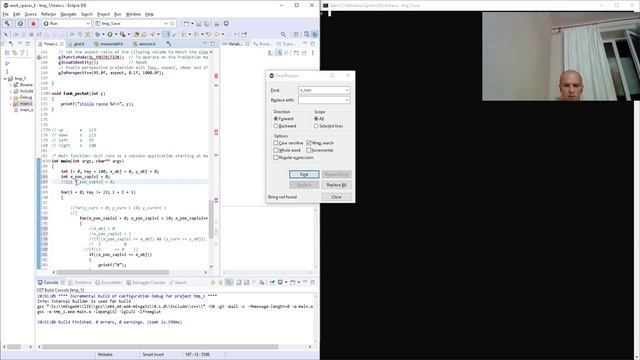Select Backward direction radio button
Image resolution: width=640 pixels, height=360 pixels.
tap(276, 126)
